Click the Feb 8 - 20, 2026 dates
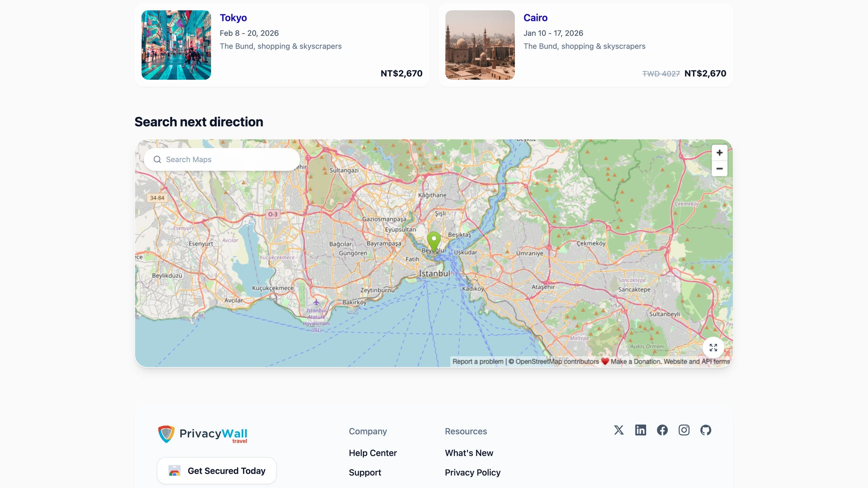 tap(249, 33)
